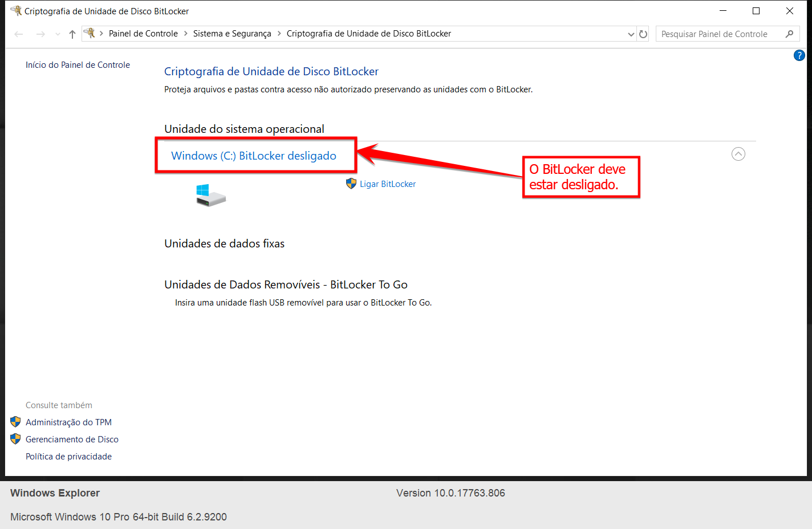Open Painel de Controle breadcrumb

click(143, 34)
